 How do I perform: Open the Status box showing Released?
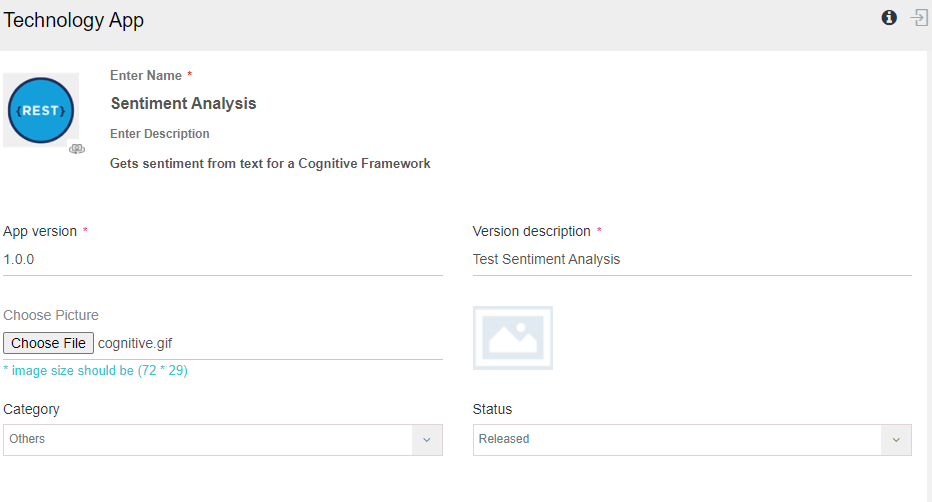coord(692,440)
